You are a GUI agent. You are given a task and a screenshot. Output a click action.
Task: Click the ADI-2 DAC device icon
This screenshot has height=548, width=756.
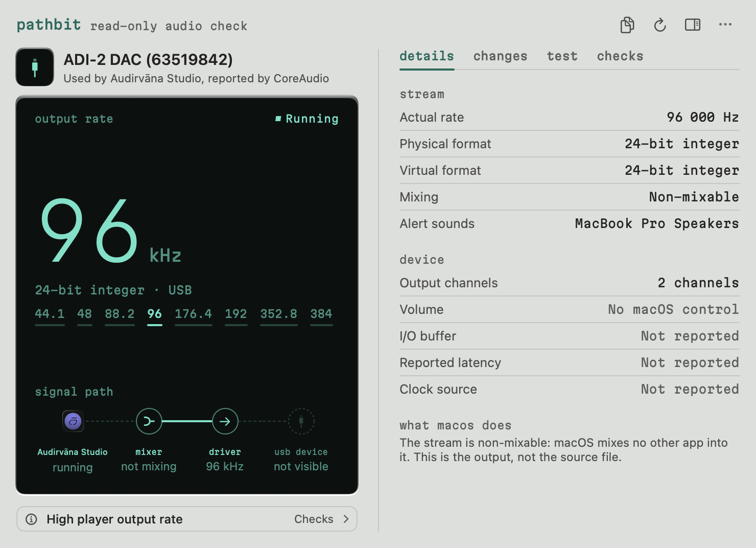35,67
